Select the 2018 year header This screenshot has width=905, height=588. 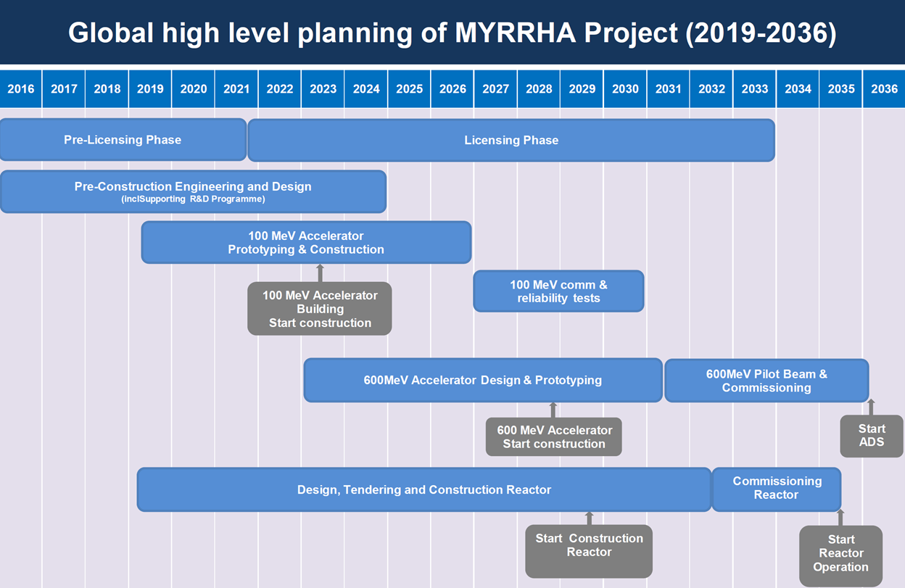coord(107,88)
